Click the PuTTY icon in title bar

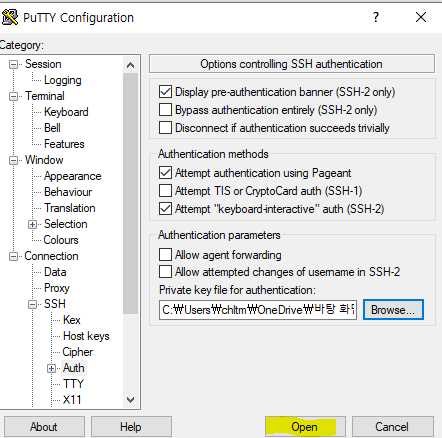[10, 17]
